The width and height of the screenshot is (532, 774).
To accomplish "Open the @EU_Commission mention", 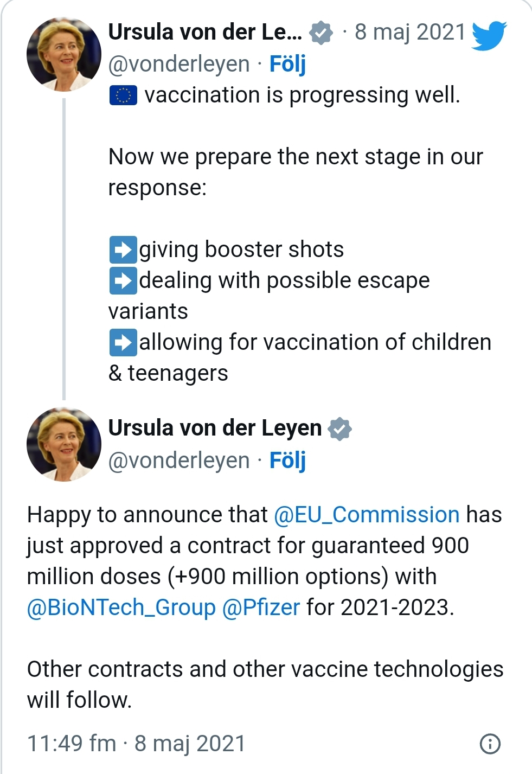I will pos(367,515).
